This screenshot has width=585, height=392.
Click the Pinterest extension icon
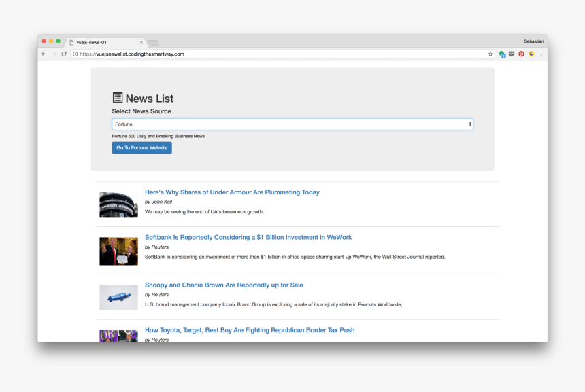pyautogui.click(x=521, y=54)
